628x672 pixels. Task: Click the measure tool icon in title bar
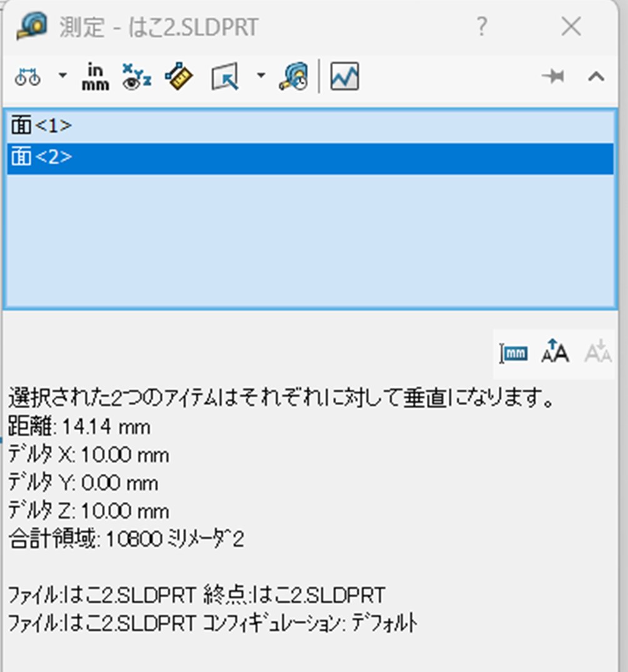point(32,27)
